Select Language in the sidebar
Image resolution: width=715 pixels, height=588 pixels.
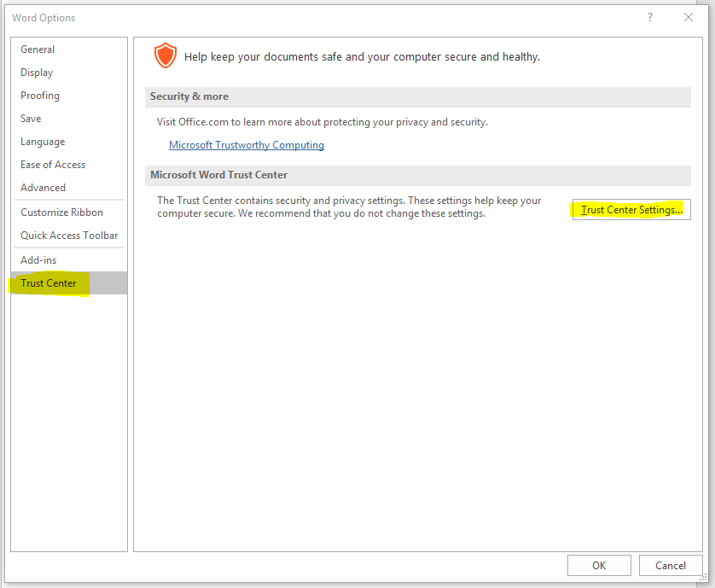[69, 142]
